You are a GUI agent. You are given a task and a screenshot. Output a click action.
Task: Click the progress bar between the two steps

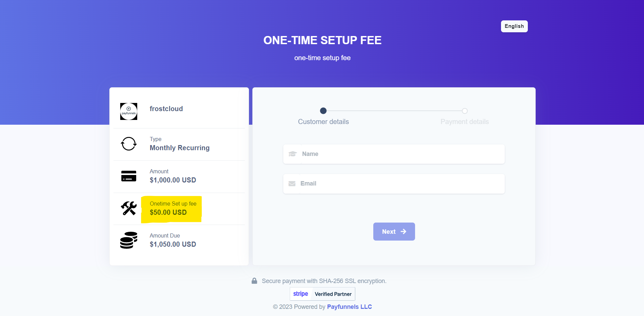[x=394, y=111]
